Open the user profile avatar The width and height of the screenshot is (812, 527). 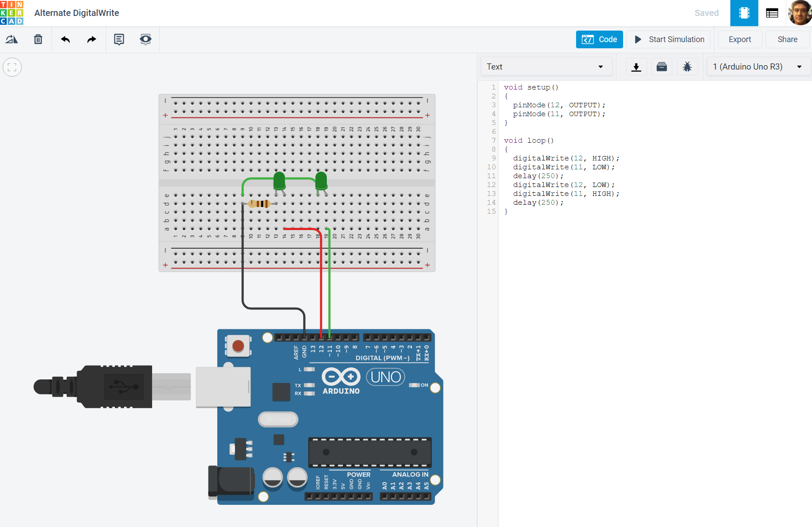click(x=800, y=13)
